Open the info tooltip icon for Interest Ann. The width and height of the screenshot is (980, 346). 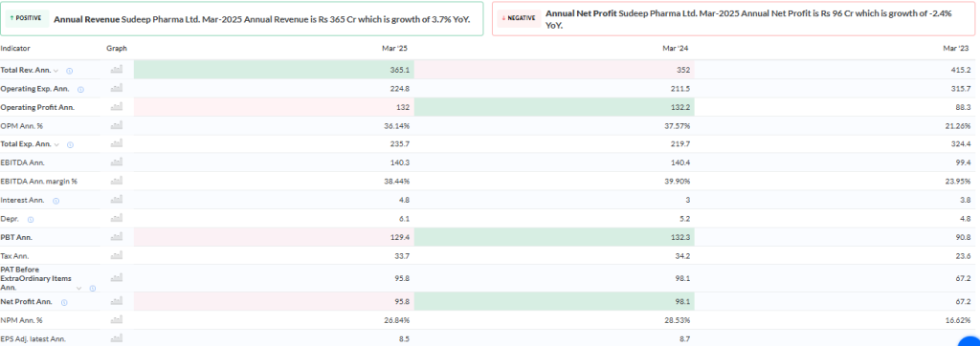point(56,201)
